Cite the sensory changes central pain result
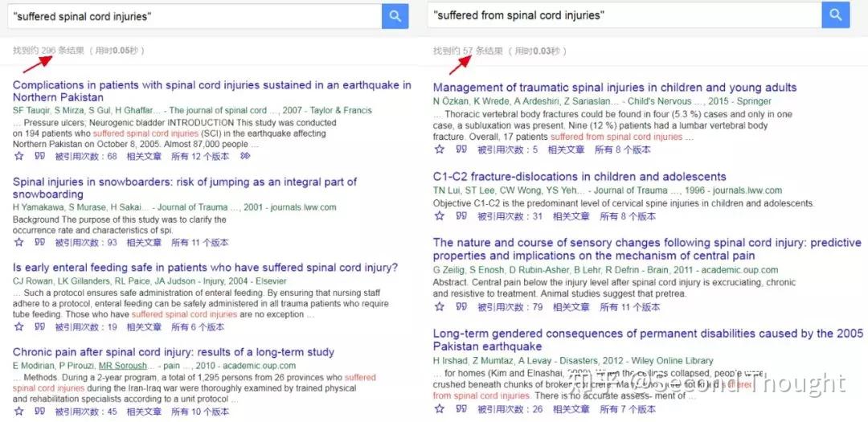 pos(461,307)
